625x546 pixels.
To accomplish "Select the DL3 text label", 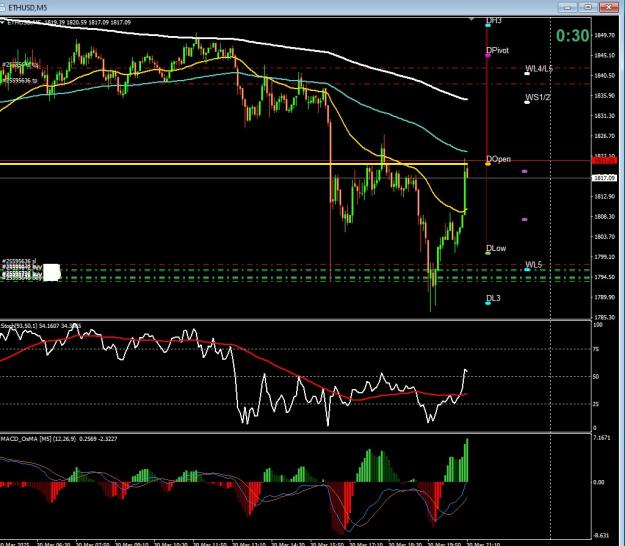I will (493, 298).
